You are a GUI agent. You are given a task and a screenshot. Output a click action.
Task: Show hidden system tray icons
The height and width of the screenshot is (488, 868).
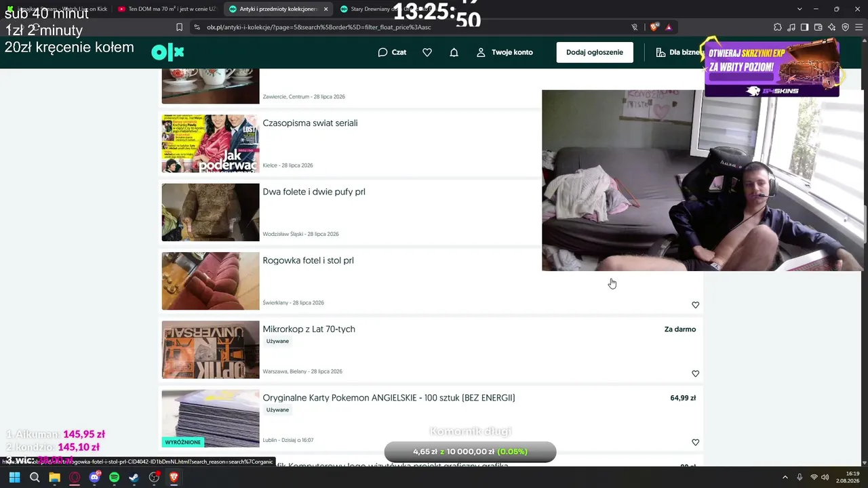tap(785, 477)
